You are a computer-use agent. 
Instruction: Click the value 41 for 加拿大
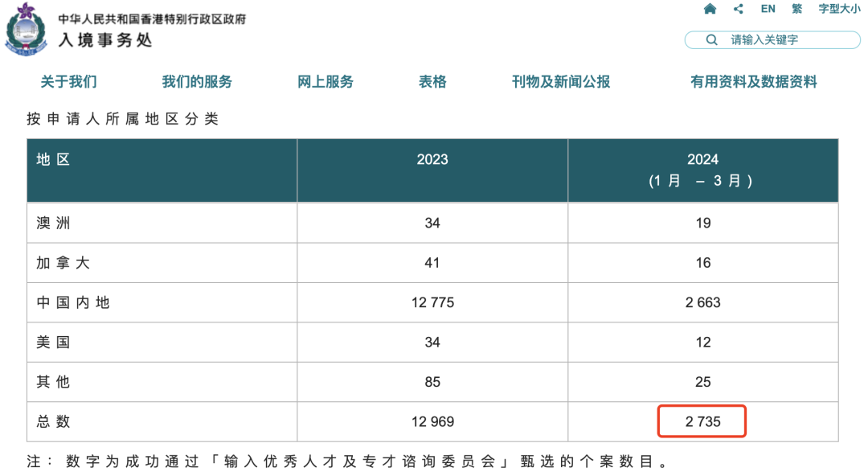point(432,263)
